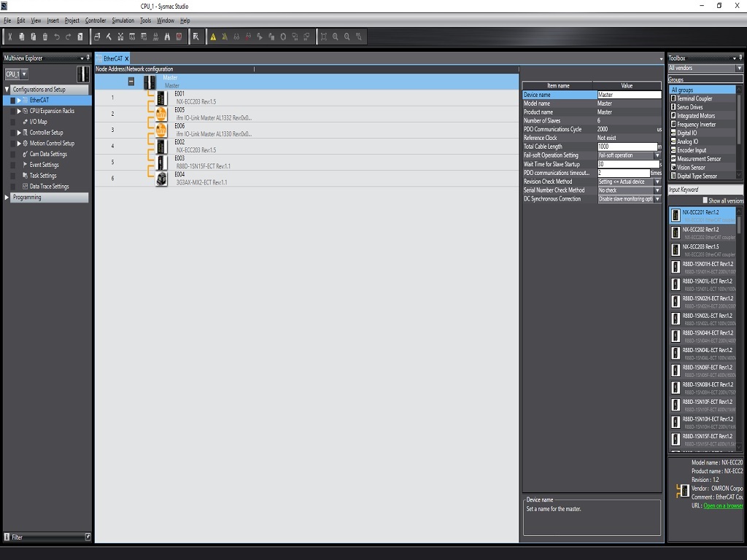Select Terminal Coupler group in Toolbox
Screen dimensions: 747x560
tap(694, 98)
